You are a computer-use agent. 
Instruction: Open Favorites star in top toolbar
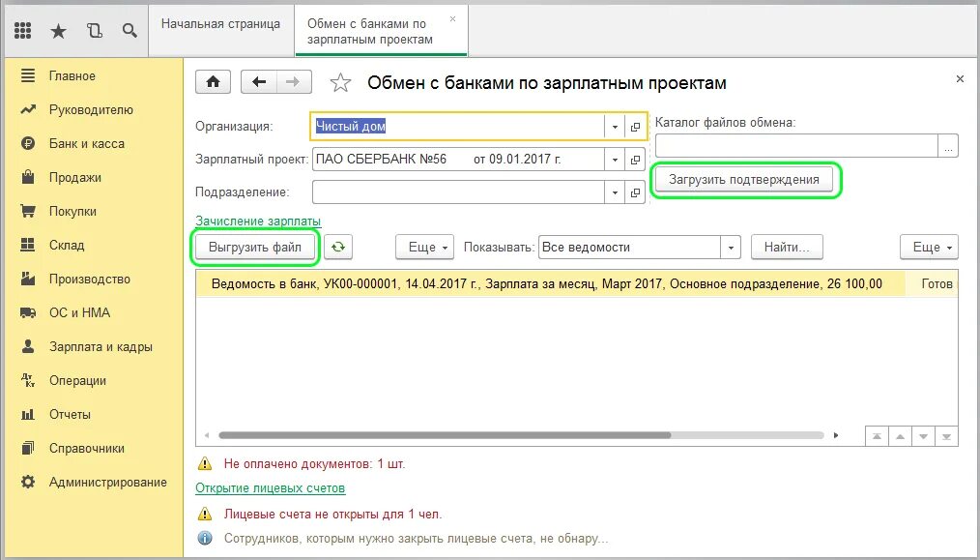coord(58,30)
